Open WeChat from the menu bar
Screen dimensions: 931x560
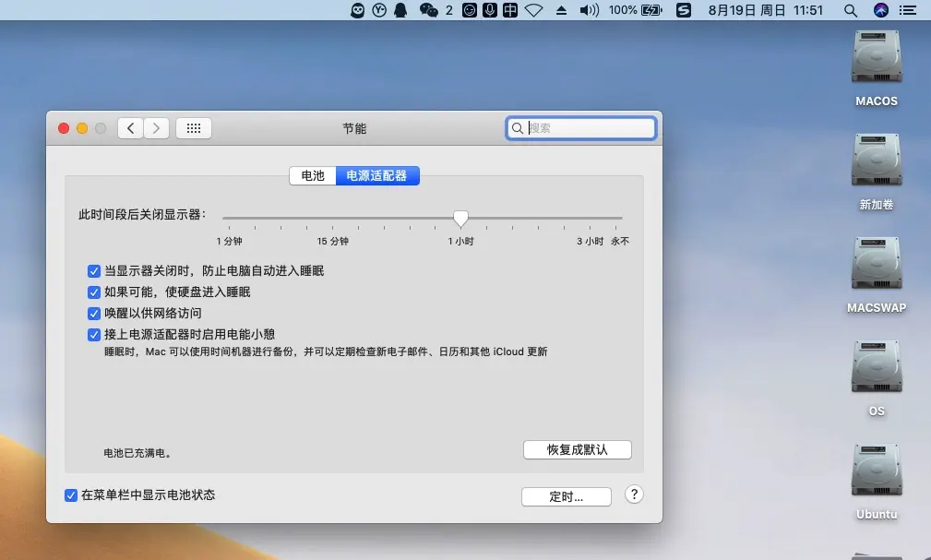tap(428, 10)
